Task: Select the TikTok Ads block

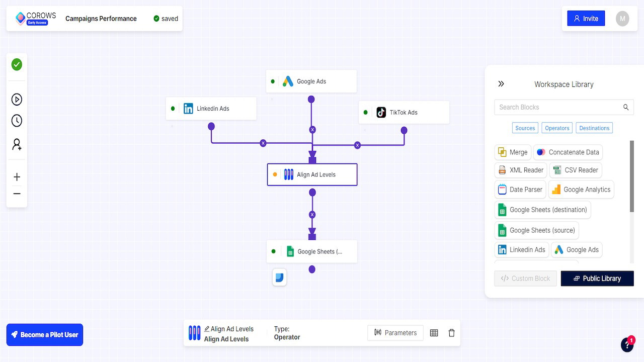Action: click(404, 113)
